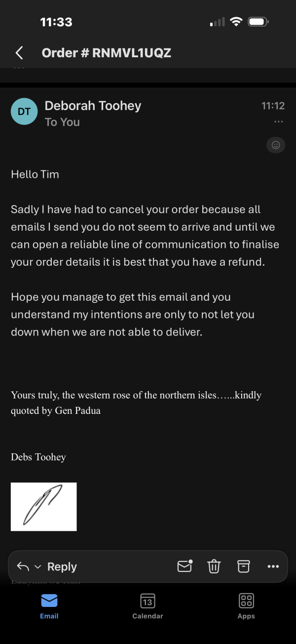296x644 pixels.
Task: Tap the 11:12 message timestamp
Action: pos(273,106)
